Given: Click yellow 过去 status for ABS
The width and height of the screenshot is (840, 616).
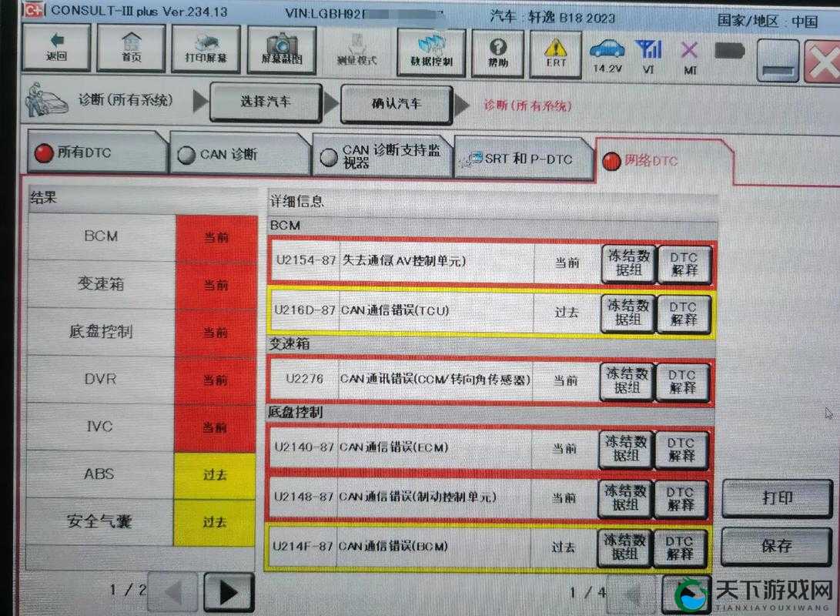Looking at the screenshot, I should 215,474.
